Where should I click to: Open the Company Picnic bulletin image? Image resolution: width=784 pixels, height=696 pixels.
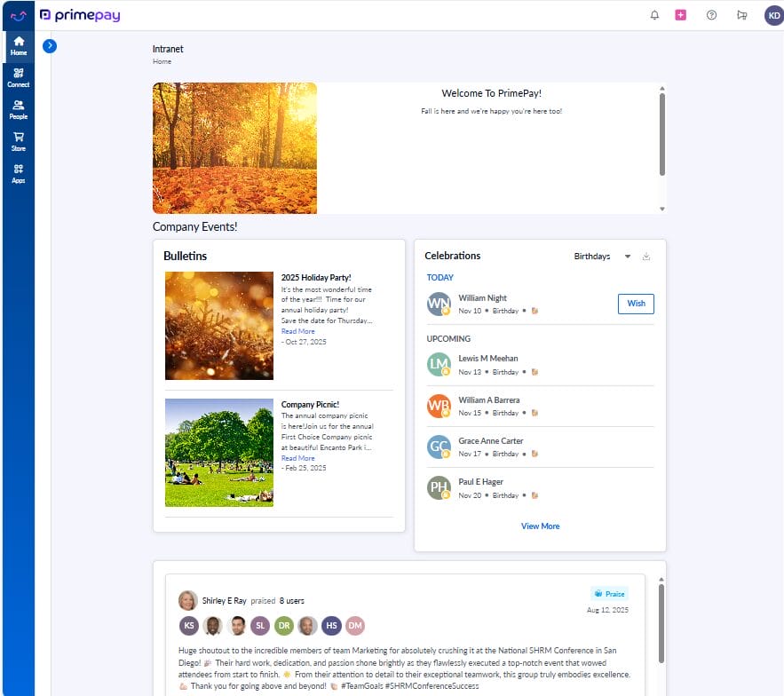[218, 453]
